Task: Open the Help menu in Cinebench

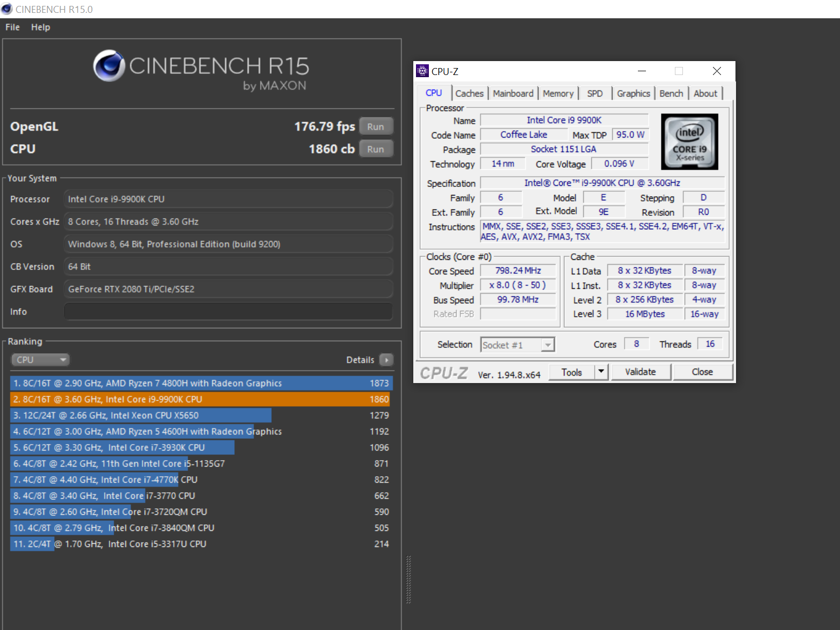Action: pos(40,27)
